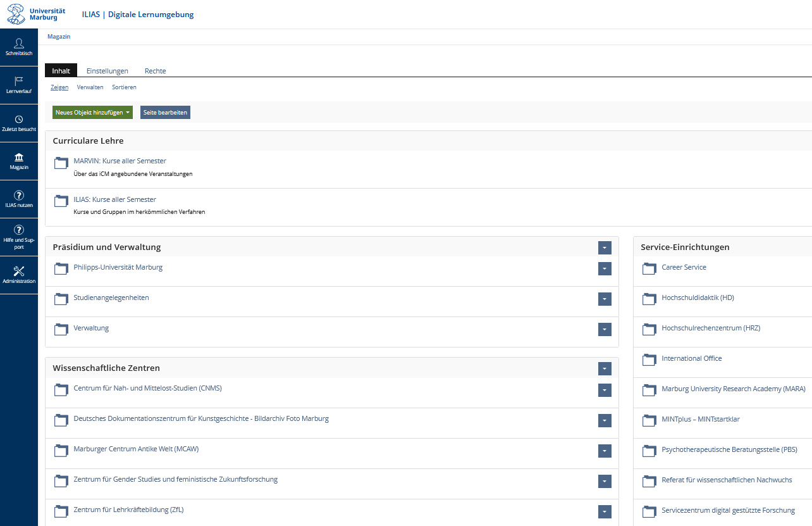Click folder icon beside Career Service

click(x=649, y=268)
